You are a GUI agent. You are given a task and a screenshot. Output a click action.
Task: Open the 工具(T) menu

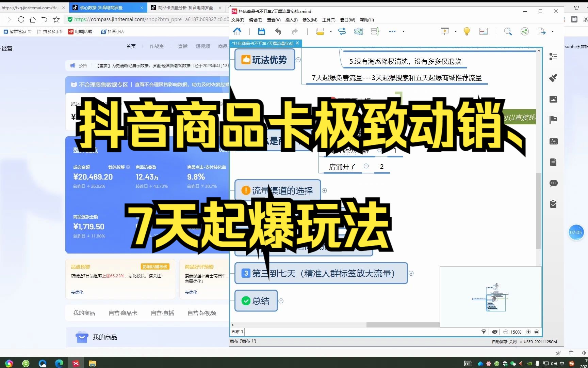click(x=329, y=20)
